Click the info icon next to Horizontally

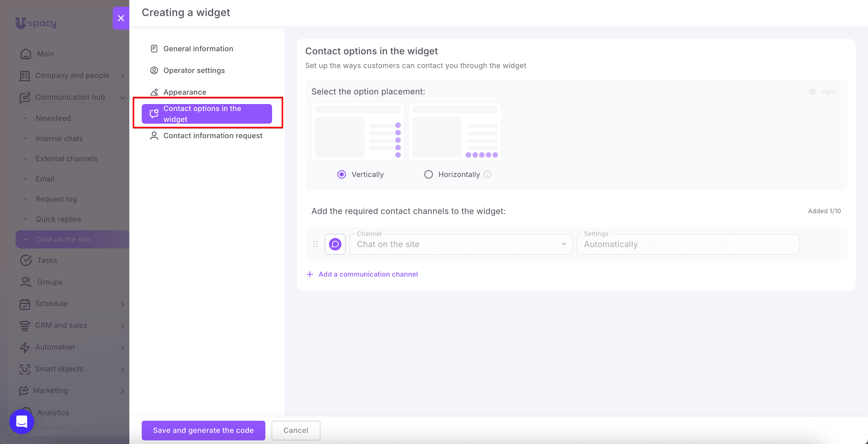pyautogui.click(x=488, y=174)
